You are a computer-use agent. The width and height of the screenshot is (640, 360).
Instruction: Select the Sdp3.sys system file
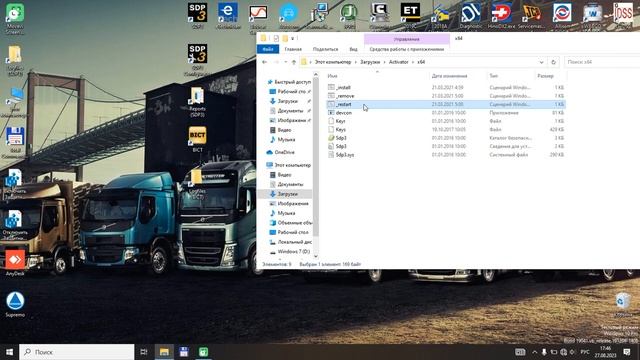point(446,155)
